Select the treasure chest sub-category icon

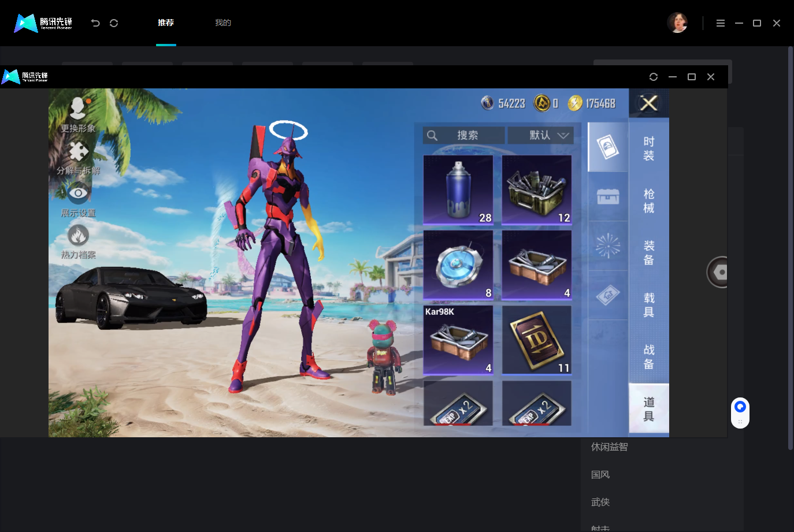[608, 196]
